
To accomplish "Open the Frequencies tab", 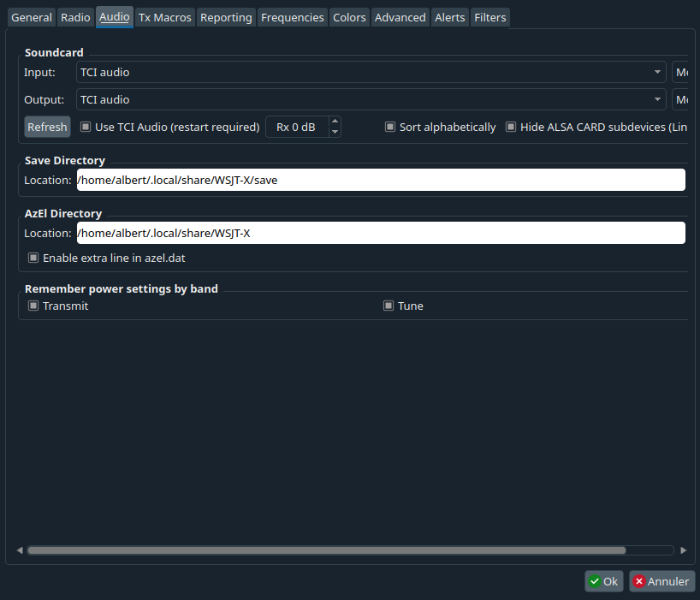I will point(293,17).
